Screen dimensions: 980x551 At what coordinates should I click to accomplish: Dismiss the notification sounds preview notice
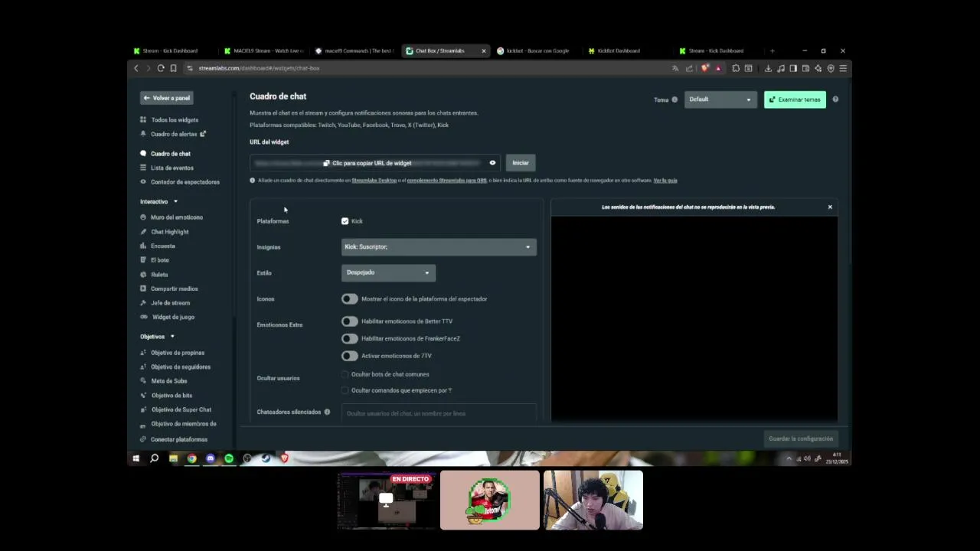[830, 207]
